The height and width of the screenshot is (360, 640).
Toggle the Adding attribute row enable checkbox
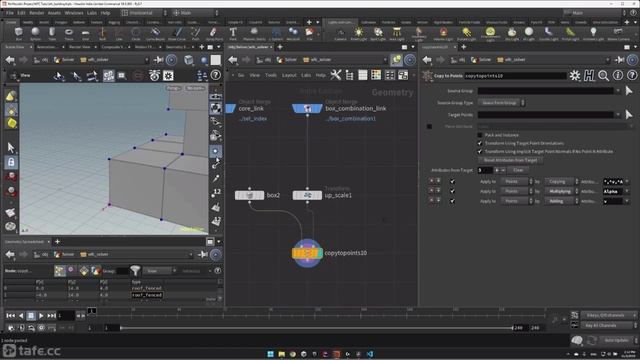tap(452, 201)
